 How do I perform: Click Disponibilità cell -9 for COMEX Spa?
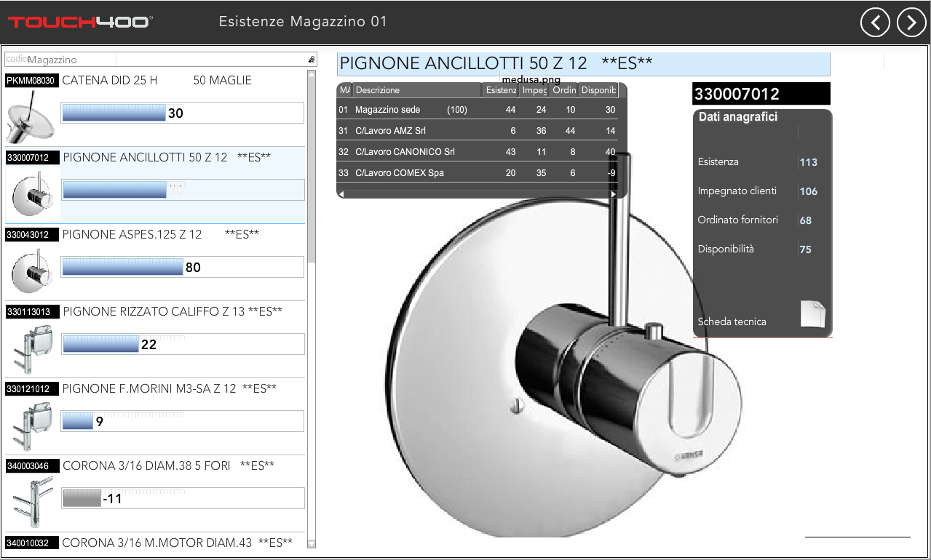[611, 173]
